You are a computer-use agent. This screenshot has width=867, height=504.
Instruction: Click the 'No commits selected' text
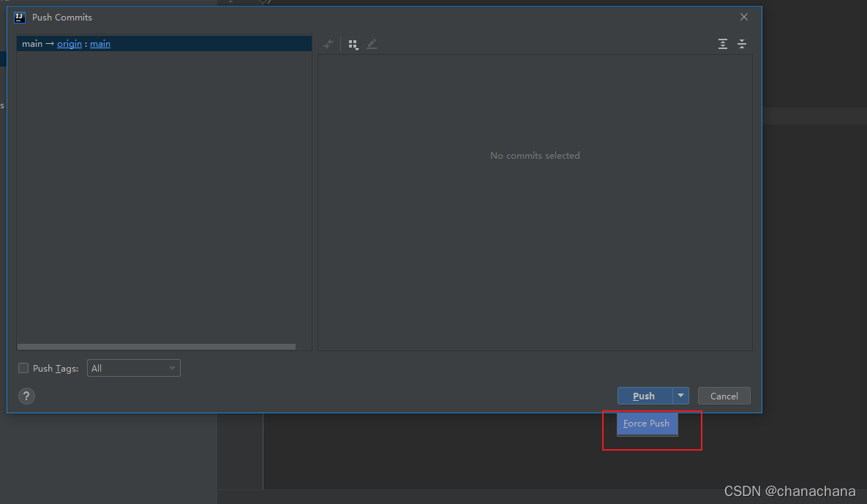click(x=535, y=156)
